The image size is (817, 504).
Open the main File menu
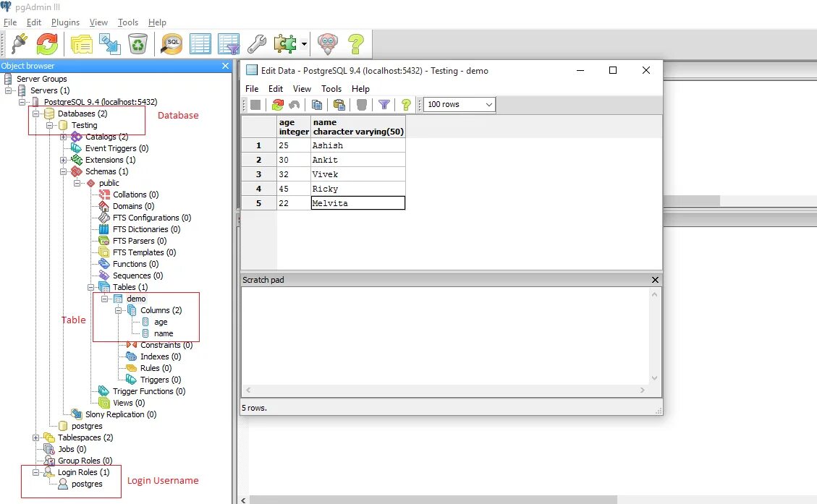(x=10, y=22)
